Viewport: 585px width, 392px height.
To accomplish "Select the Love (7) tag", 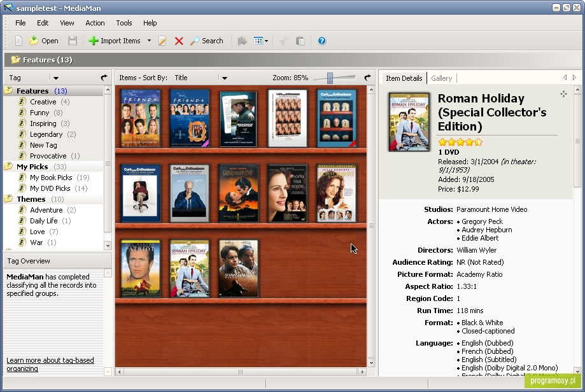I will tap(44, 232).
